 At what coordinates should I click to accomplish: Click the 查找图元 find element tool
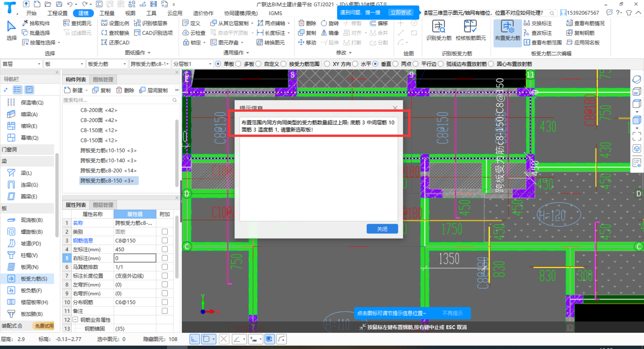[77, 23]
